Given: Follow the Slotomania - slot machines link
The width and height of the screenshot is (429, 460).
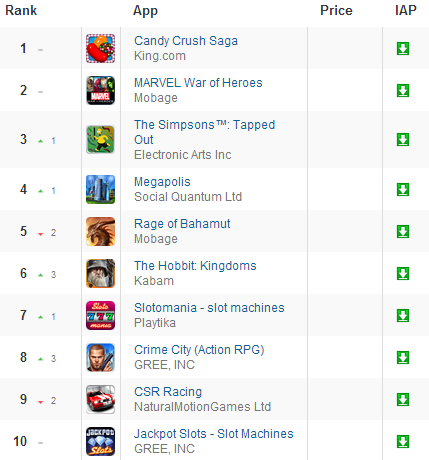Looking at the screenshot, I should pos(209,308).
